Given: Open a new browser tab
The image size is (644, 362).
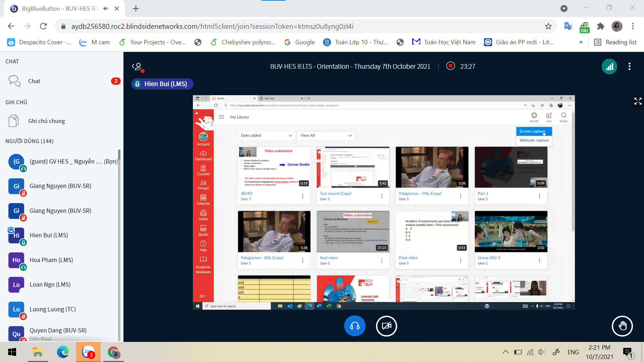Looking at the screenshot, I should [x=136, y=9].
